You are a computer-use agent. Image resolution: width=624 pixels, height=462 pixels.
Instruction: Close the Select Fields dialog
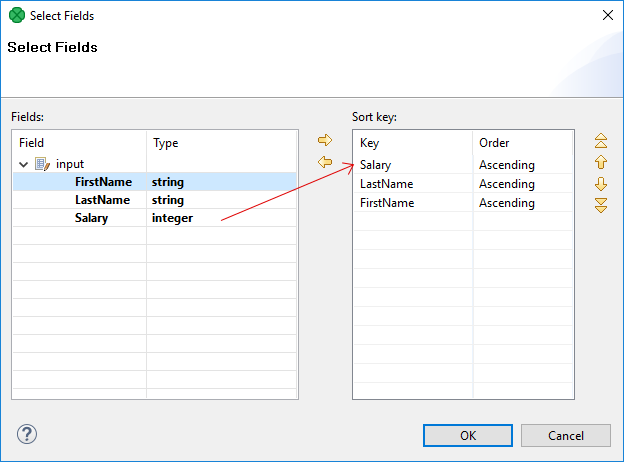point(606,15)
